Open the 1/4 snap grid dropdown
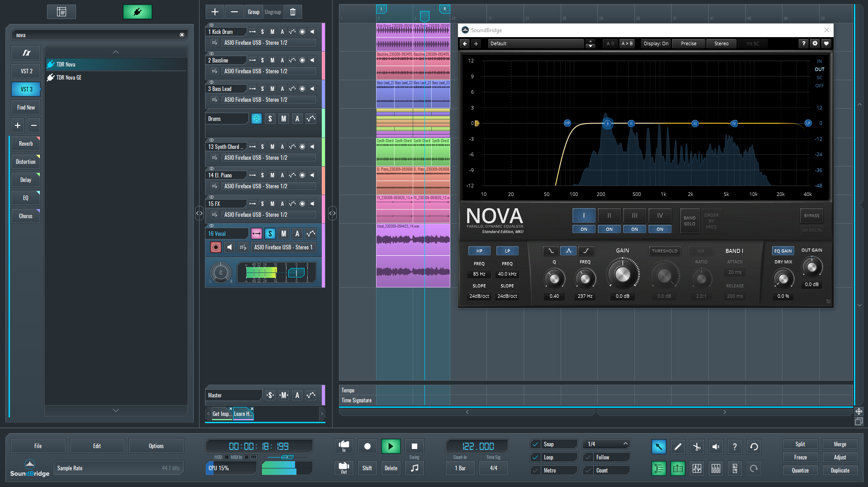The height and width of the screenshot is (487, 868). tap(606, 444)
